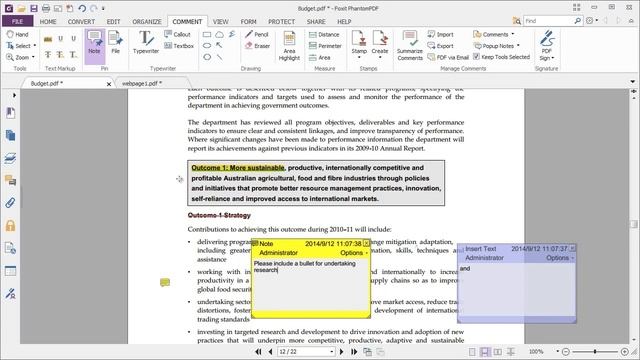Export comments from the document
The width and height of the screenshot is (640, 360).
pos(440,46)
